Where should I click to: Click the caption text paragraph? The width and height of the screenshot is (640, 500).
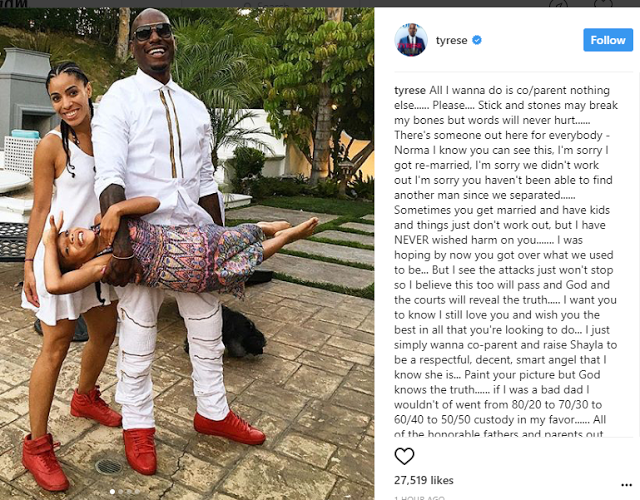tap(505, 261)
